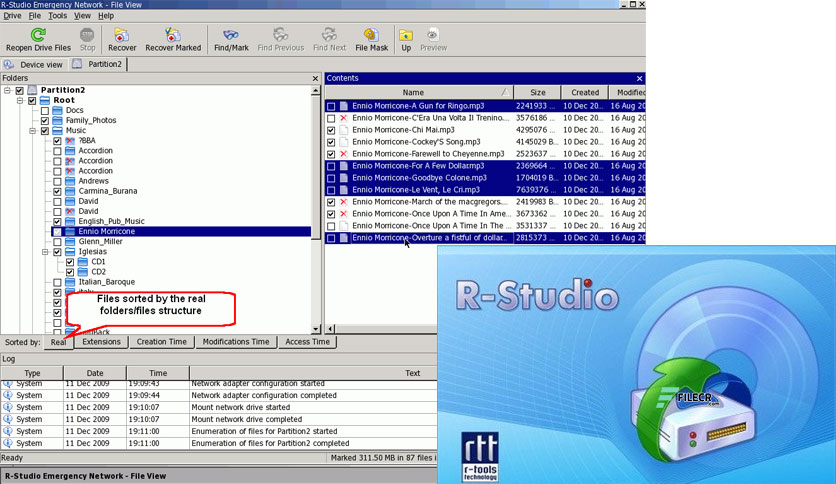The image size is (836, 484).
Task: Click the Recover Marked icon
Action: (x=173, y=35)
